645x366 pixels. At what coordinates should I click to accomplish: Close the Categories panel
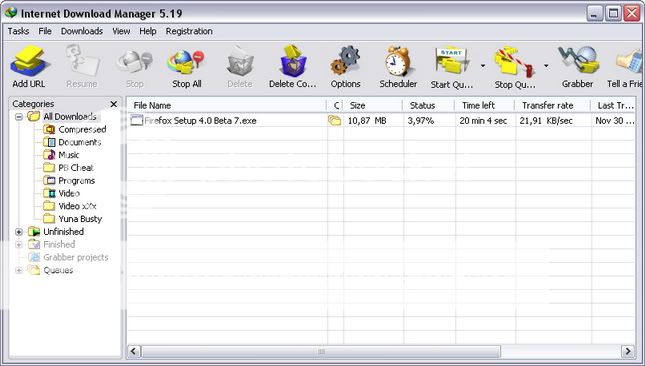coord(114,104)
